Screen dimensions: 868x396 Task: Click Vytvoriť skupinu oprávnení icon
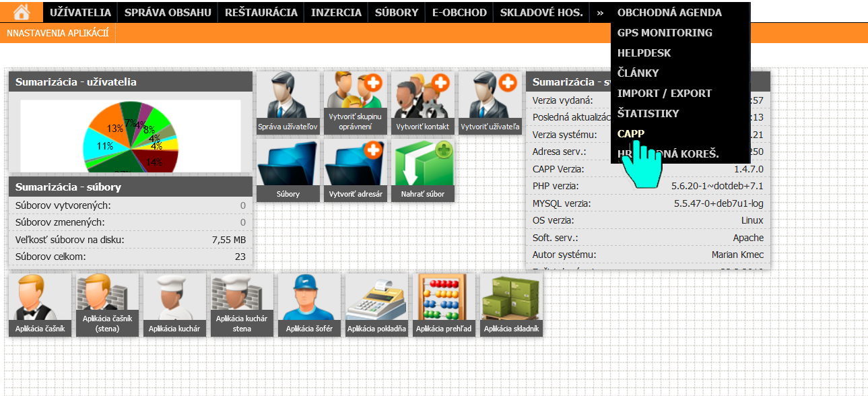[x=355, y=102]
